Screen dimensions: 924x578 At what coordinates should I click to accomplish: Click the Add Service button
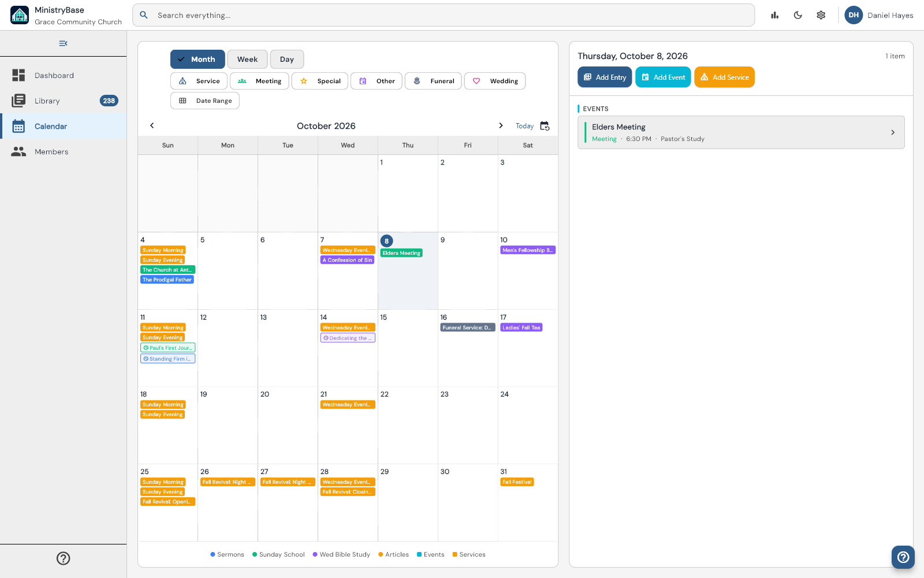coord(724,77)
